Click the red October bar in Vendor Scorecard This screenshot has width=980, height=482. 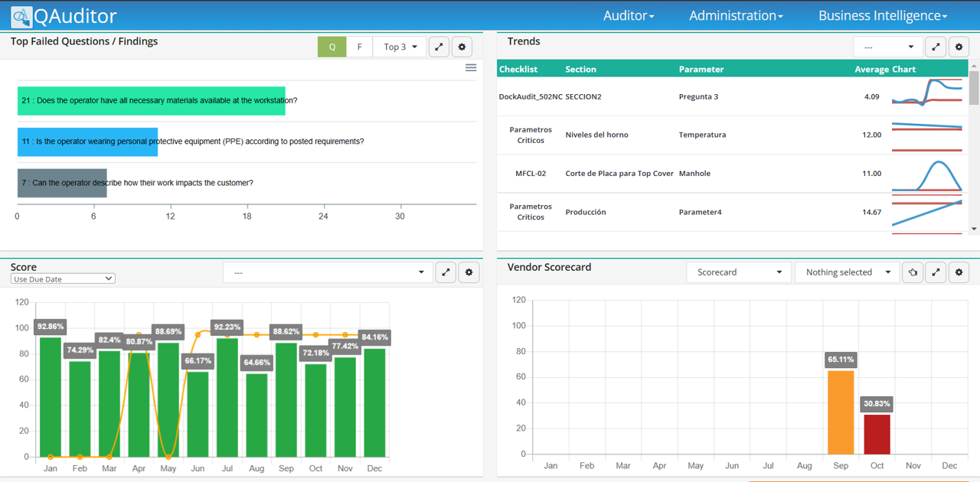pos(877,435)
